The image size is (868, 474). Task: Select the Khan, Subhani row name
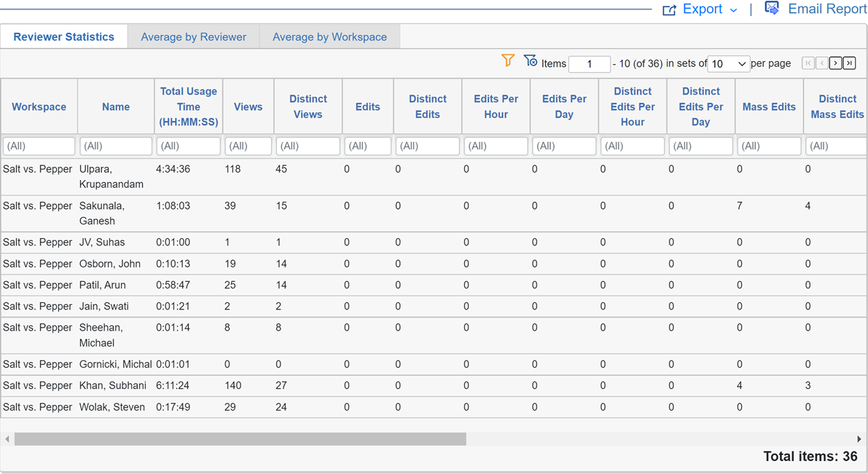point(113,385)
